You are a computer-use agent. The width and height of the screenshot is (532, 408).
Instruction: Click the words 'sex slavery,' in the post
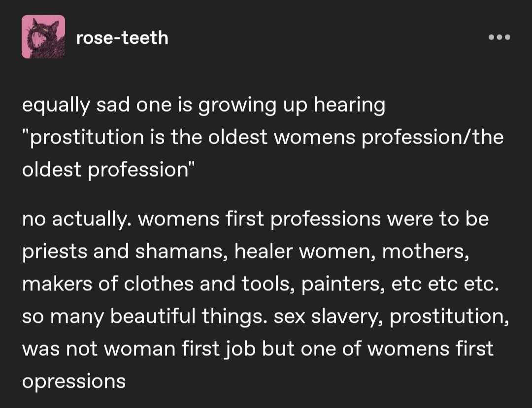(x=328, y=317)
